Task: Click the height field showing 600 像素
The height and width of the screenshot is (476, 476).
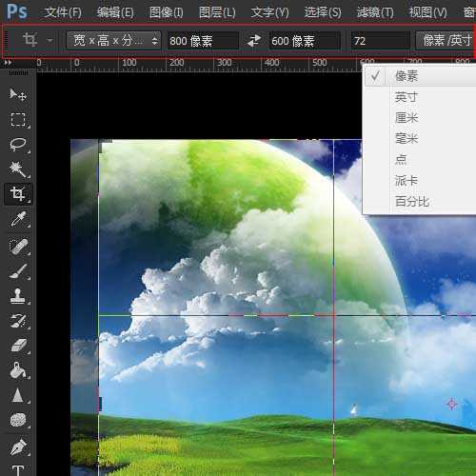Action: tap(305, 41)
